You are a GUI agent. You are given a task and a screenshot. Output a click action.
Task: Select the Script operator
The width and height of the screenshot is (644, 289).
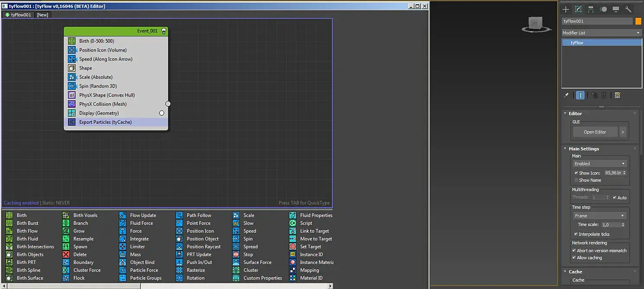tap(301, 223)
